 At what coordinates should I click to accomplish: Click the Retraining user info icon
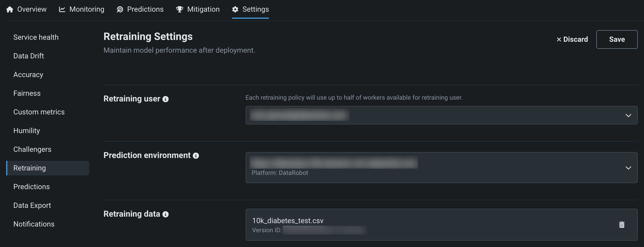pyautogui.click(x=166, y=99)
